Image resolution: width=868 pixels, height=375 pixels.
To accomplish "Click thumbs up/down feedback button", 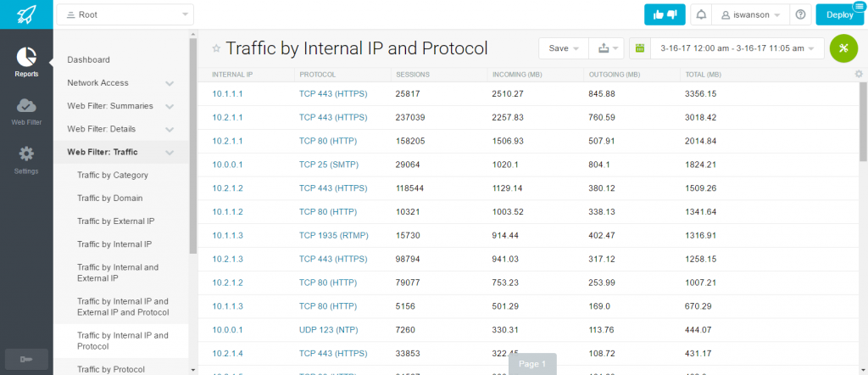I will point(665,15).
